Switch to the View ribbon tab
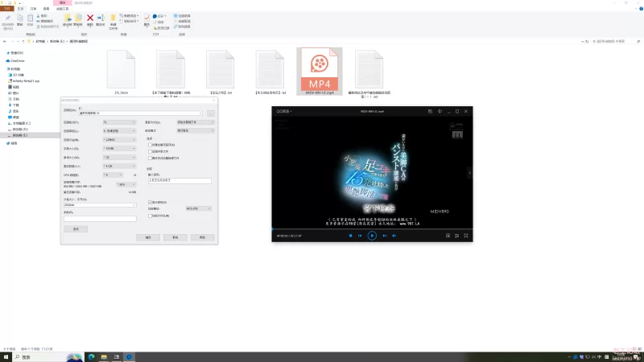This screenshot has height=362, width=644. (46, 9)
